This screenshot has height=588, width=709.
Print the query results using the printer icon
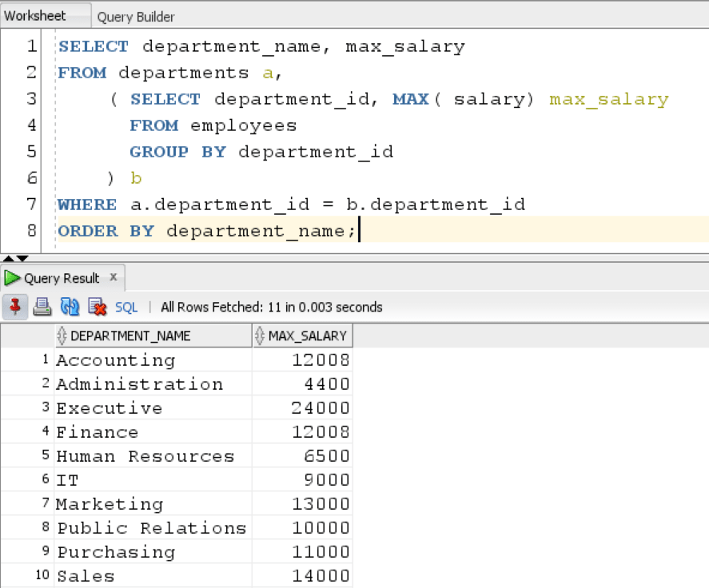click(43, 307)
